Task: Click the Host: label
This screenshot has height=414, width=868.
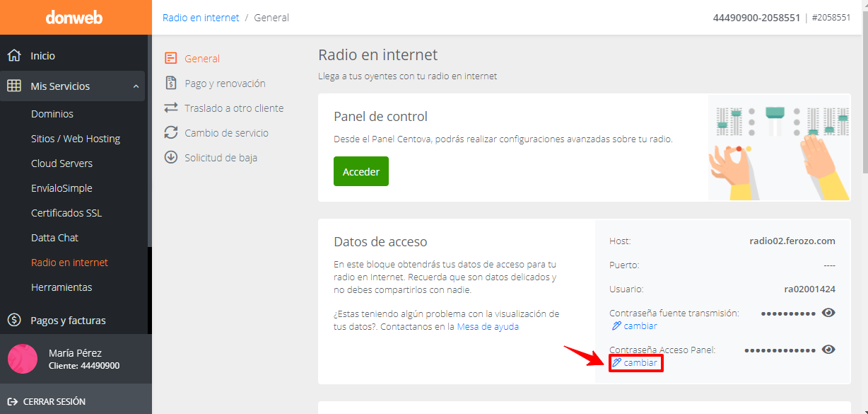Action: 620,241
